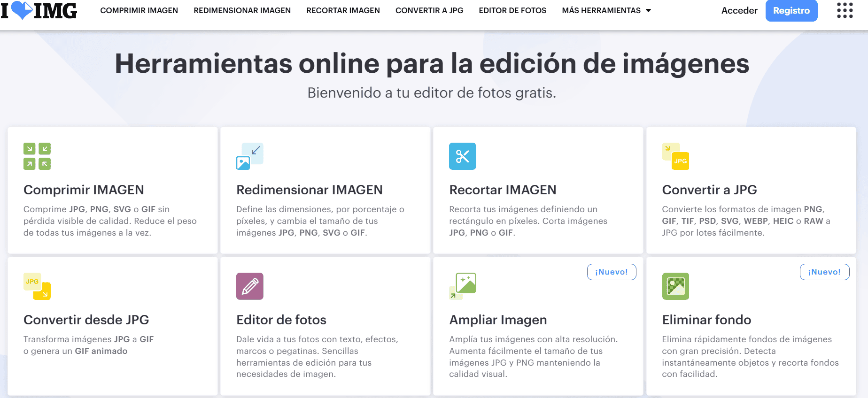Click the yellow Convertir a JPG icon
The width and height of the screenshot is (868, 398).
pos(675,156)
